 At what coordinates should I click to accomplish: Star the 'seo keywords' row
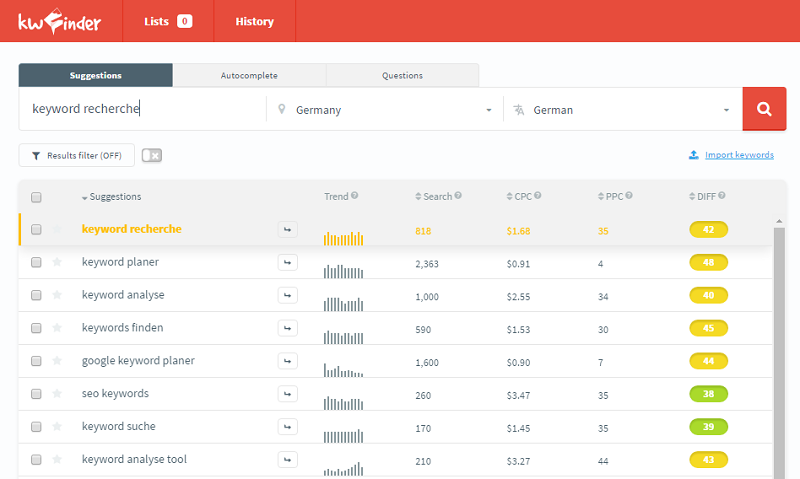click(57, 394)
